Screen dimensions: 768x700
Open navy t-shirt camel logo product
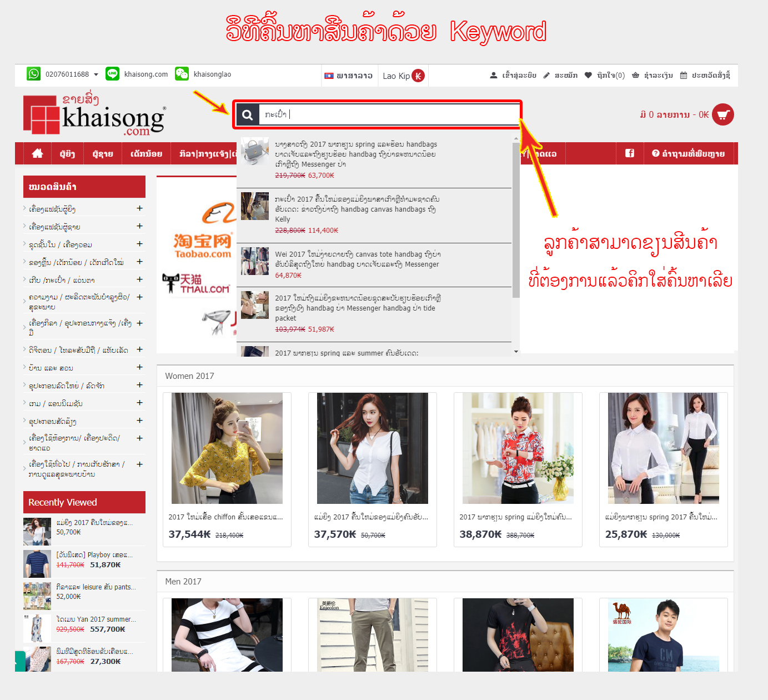click(664, 635)
